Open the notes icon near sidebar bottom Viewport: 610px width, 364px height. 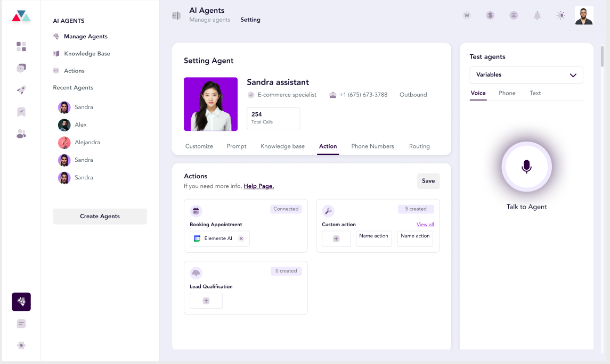pyautogui.click(x=21, y=324)
